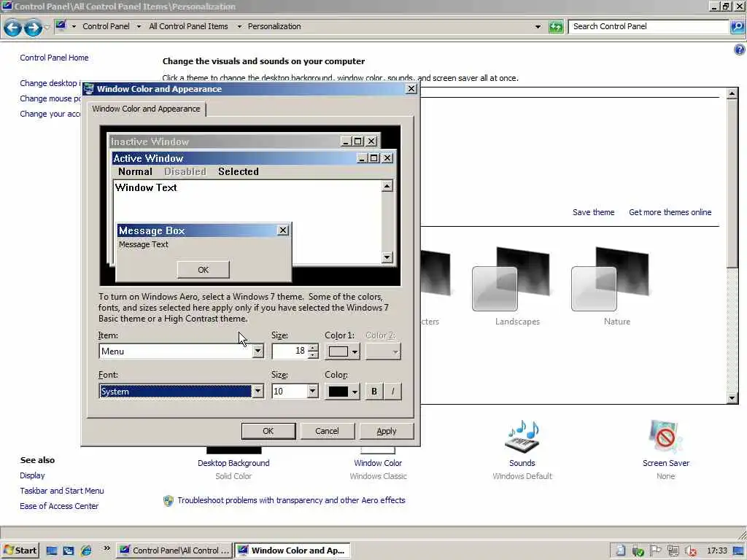Viewport: 747px width, 560px height.
Task: Click Window Color link
Action: 378,463
